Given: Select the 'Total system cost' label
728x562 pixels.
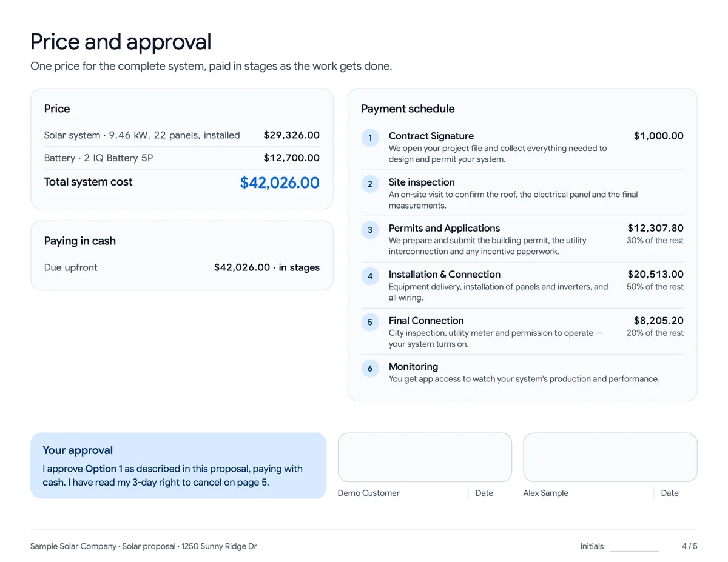Looking at the screenshot, I should [x=88, y=182].
